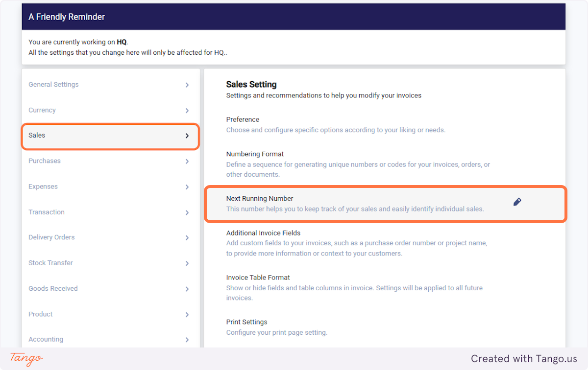
Task: Expand chevron next to Stock Transfer
Action: point(187,263)
